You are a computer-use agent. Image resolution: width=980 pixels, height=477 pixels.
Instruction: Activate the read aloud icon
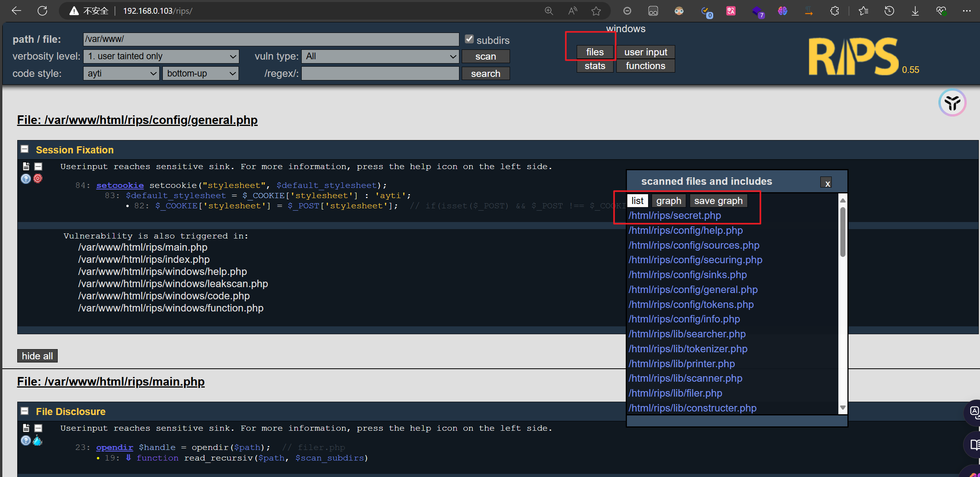point(573,11)
